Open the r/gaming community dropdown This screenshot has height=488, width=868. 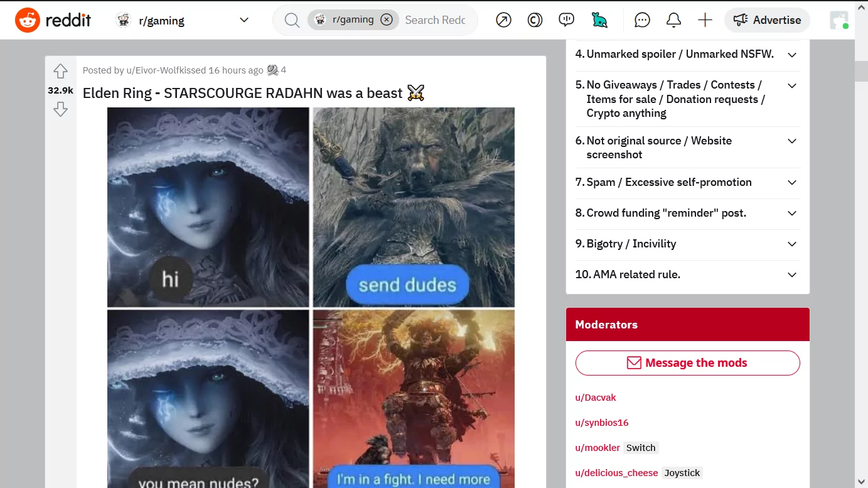[182, 20]
